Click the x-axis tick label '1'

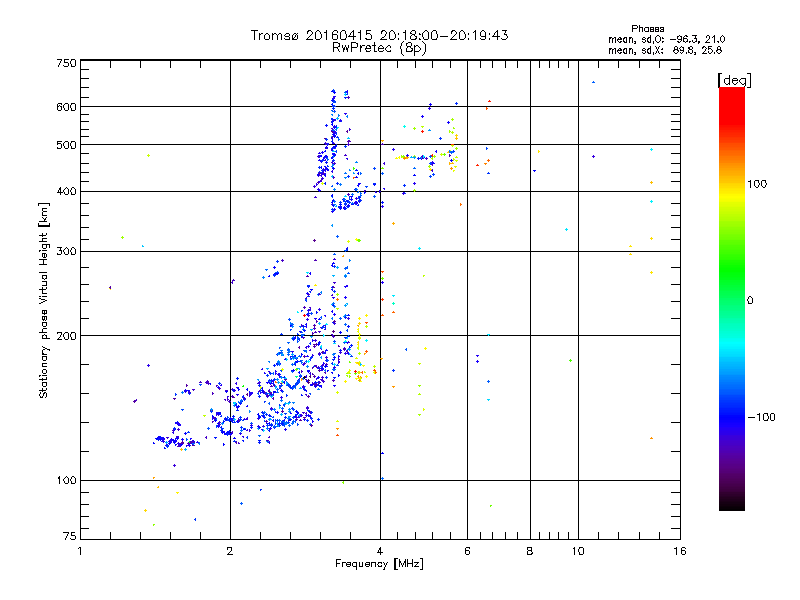80,551
